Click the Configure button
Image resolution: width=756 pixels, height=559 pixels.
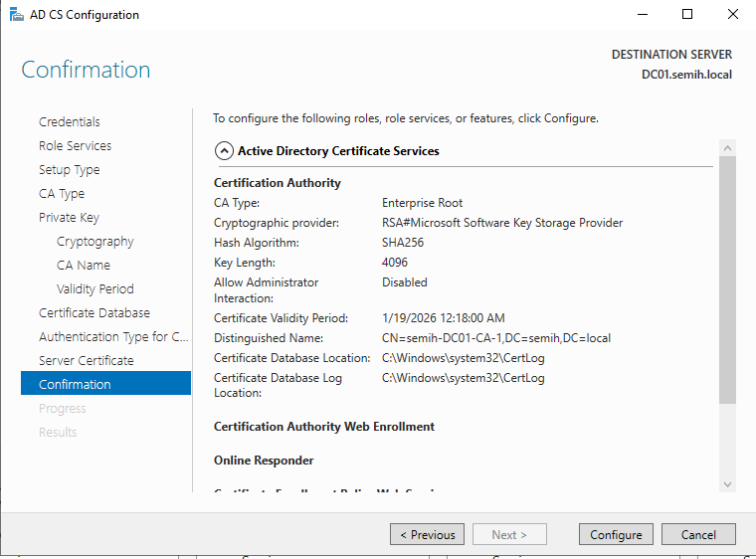(x=616, y=534)
